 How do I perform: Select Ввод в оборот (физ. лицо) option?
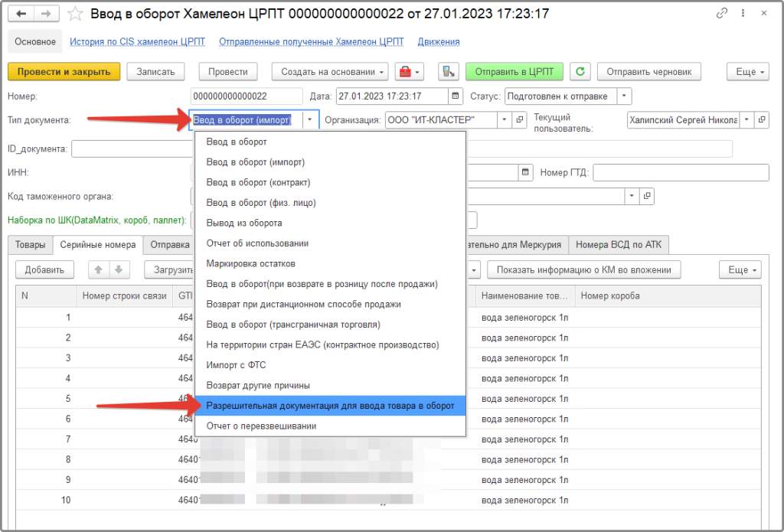330,203
